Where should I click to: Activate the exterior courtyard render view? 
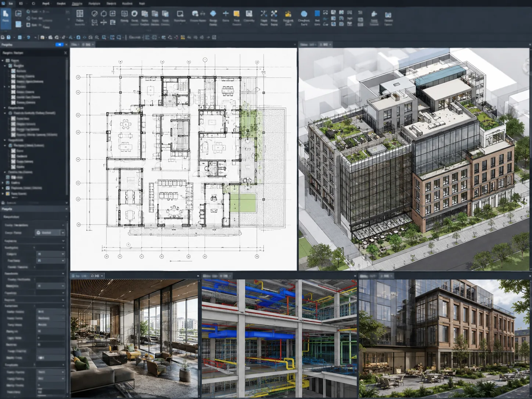445,338
